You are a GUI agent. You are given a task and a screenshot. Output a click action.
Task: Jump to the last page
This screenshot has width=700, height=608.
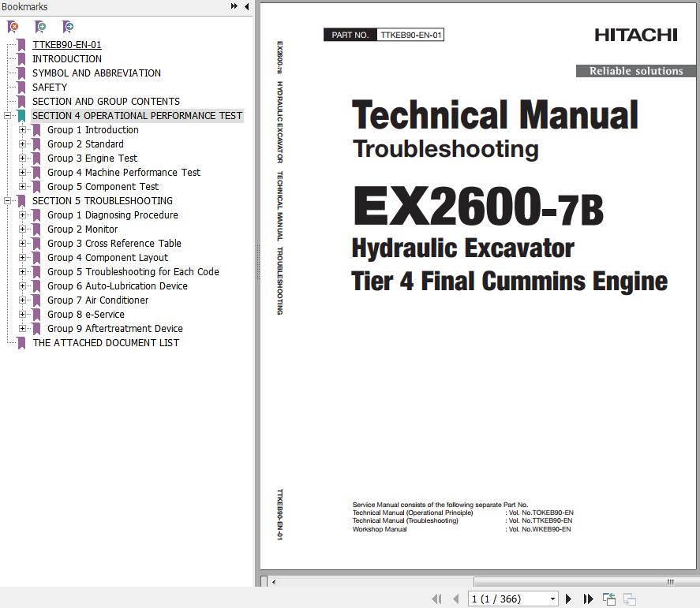(589, 599)
